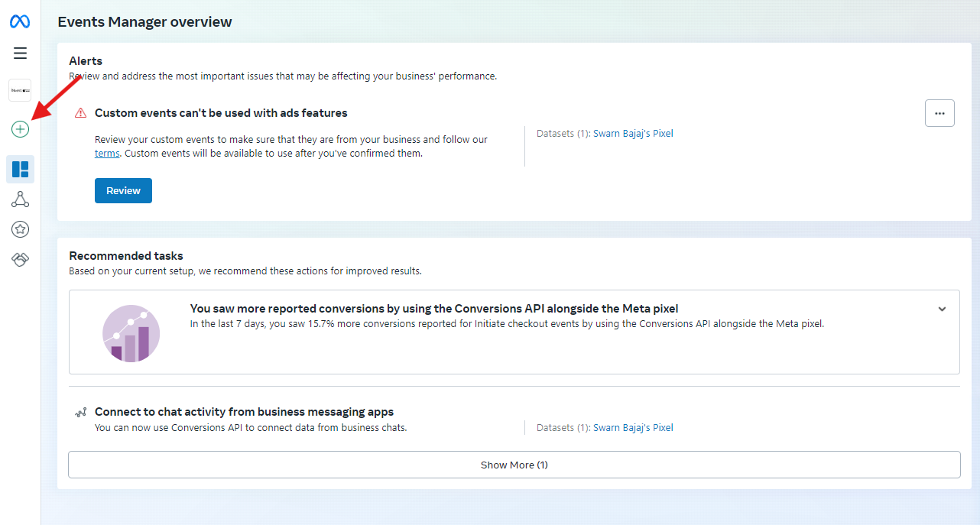The height and width of the screenshot is (525, 980).
Task: Open Swarn Bajaj's Pixel dataset link in Alerts
Action: point(634,133)
